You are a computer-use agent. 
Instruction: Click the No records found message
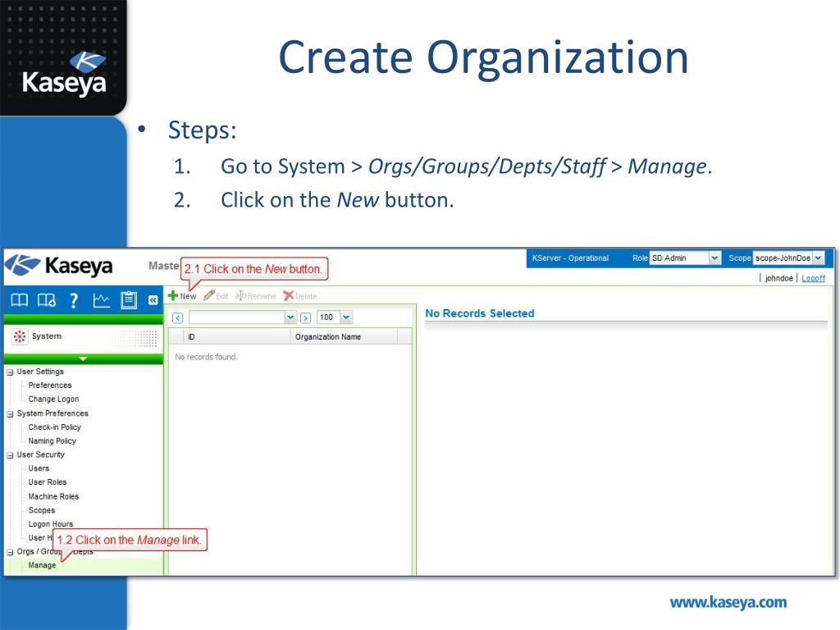(x=206, y=357)
